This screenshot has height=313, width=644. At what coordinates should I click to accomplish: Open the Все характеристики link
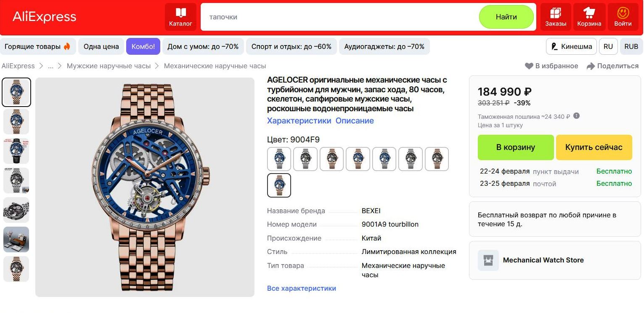[302, 289]
